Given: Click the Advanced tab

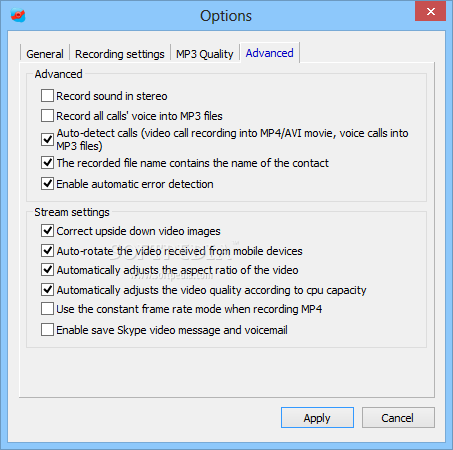Looking at the screenshot, I should pos(269,53).
